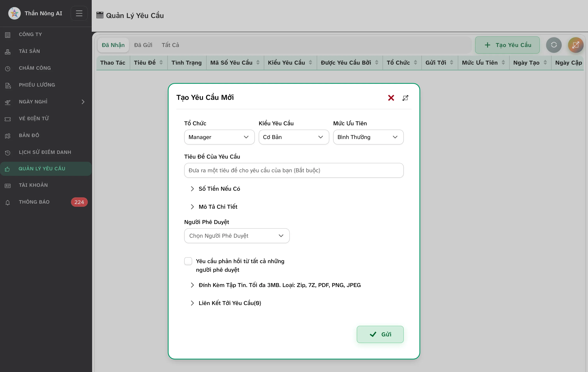Click the Chấm Công clock icon
The width and height of the screenshot is (588, 372).
pos(8,69)
